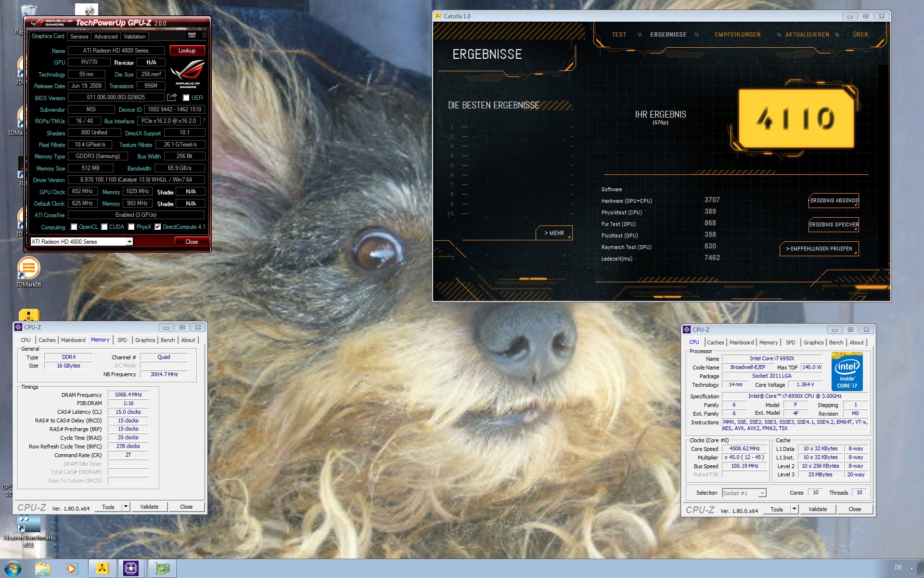Click Close button in GPU-Z
This screenshot has height=578, width=924.
coord(192,242)
